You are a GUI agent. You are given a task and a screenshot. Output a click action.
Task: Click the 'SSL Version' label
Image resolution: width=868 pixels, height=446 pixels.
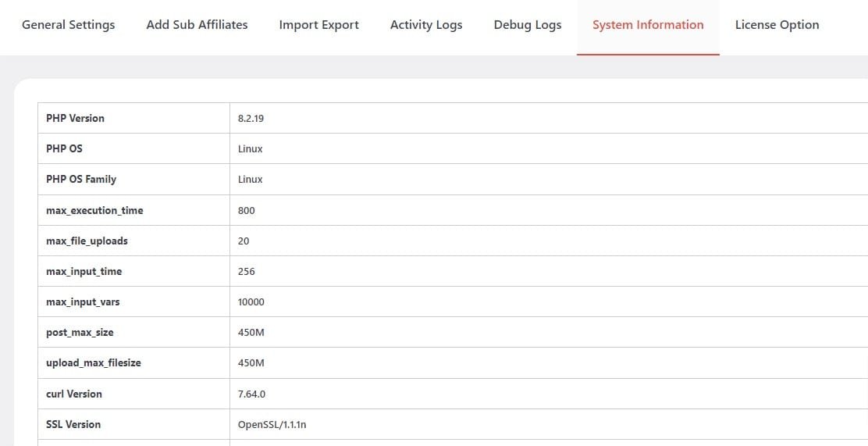click(x=73, y=424)
